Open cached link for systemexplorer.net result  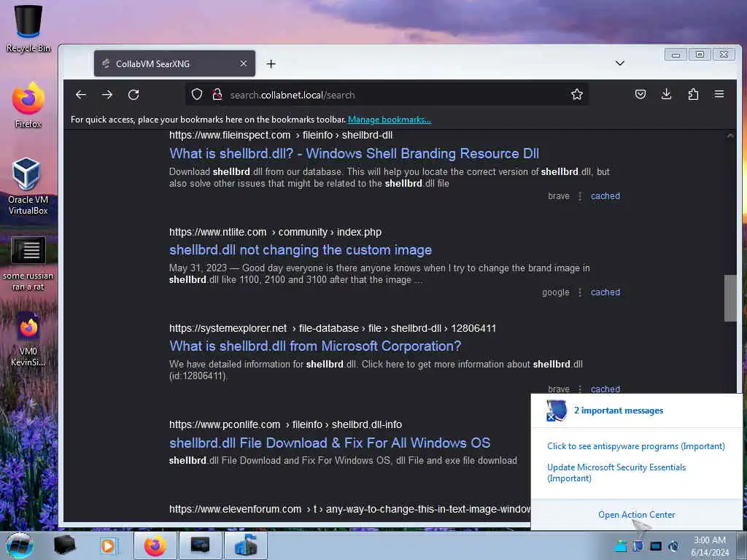[605, 389]
